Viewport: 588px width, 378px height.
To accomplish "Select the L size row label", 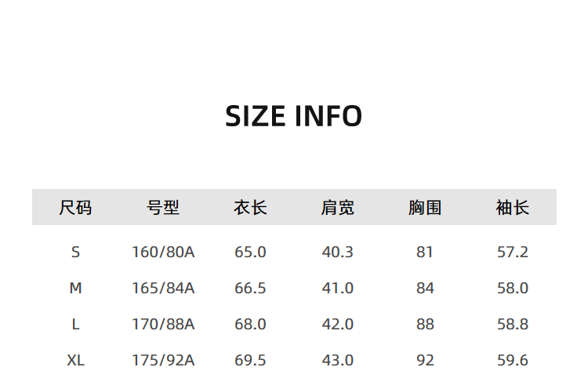I will coord(75,325).
